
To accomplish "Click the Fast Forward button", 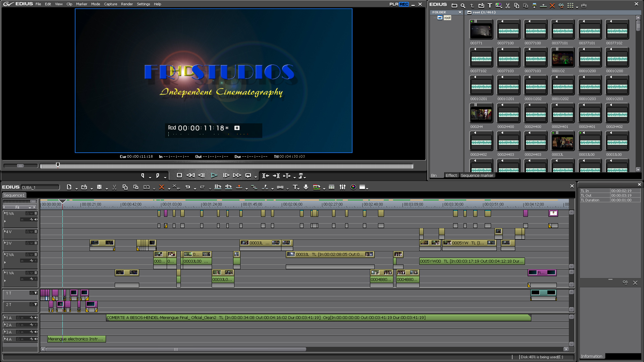I will tap(237, 175).
